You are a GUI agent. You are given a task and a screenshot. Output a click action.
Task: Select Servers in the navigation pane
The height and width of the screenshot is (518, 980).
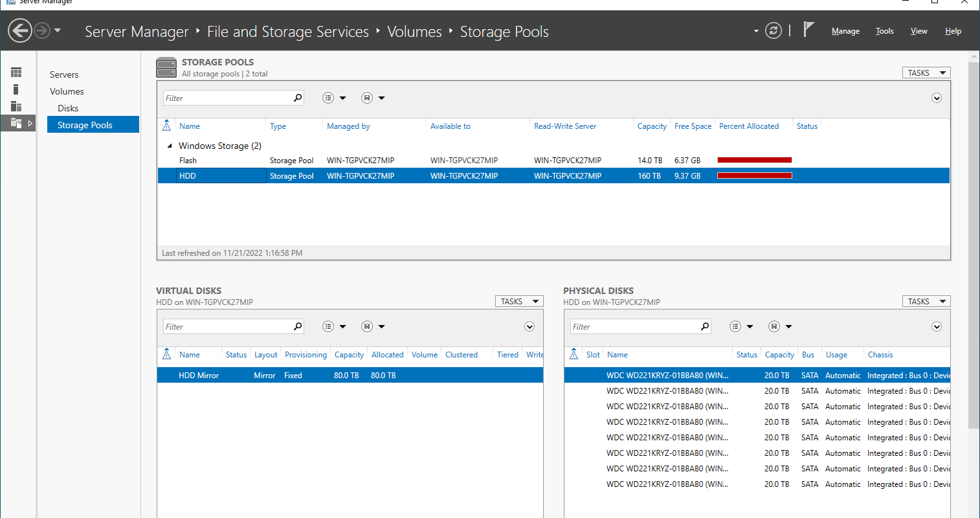[x=64, y=74]
